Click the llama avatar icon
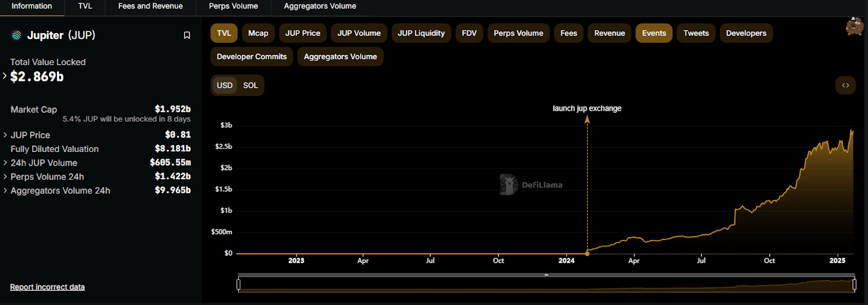868x305 pixels. tap(854, 26)
